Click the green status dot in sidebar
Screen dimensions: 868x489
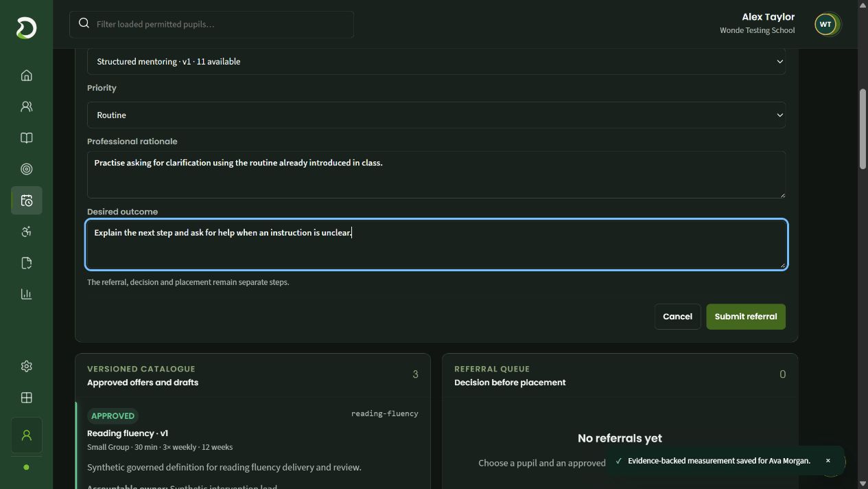coord(26,467)
